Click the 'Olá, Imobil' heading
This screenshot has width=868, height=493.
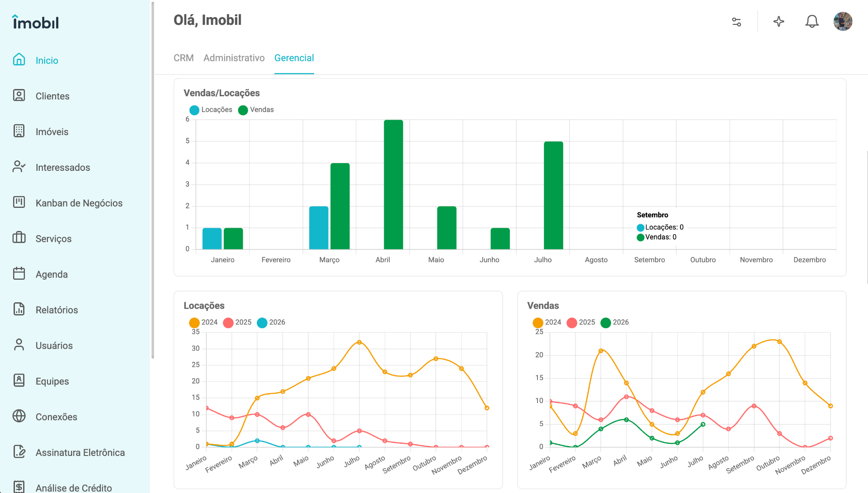tap(208, 20)
